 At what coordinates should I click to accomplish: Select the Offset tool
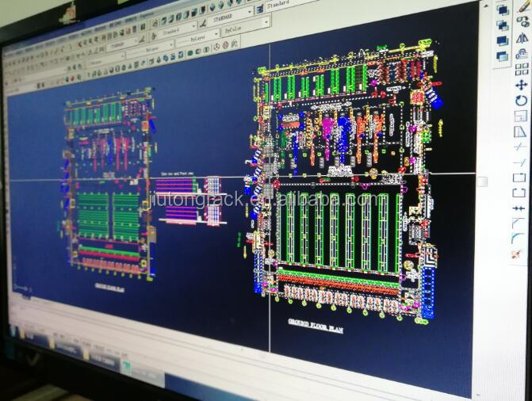pos(522,54)
